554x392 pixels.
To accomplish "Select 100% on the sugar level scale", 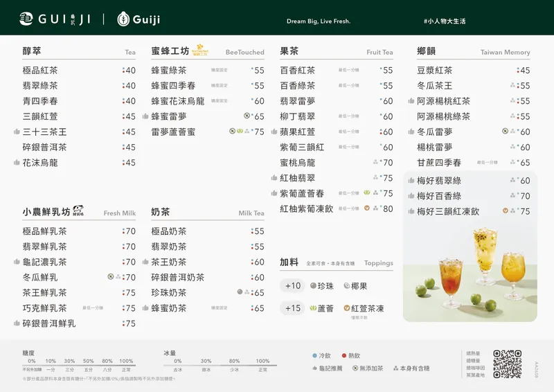I will (126, 361).
